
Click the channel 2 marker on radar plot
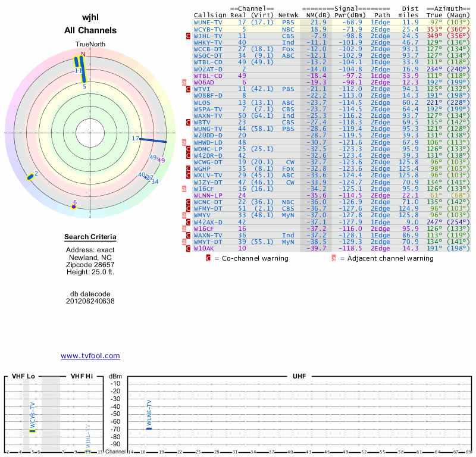tap(30, 176)
